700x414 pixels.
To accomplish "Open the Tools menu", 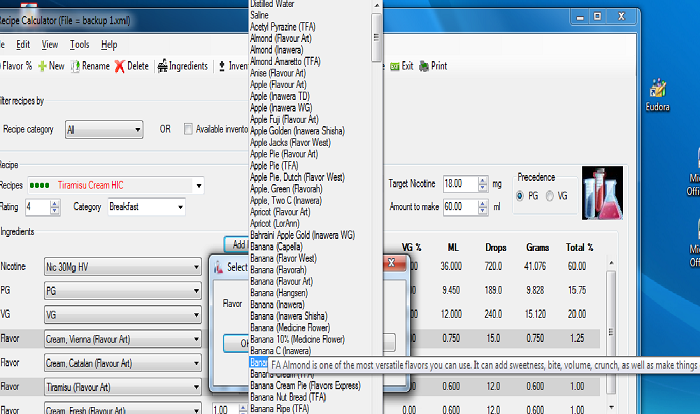I will point(79,44).
